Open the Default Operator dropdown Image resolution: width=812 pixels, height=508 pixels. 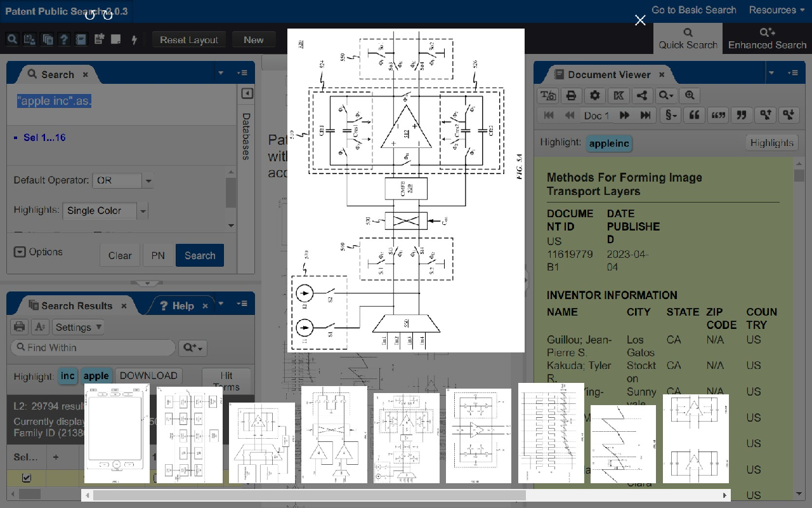148,181
